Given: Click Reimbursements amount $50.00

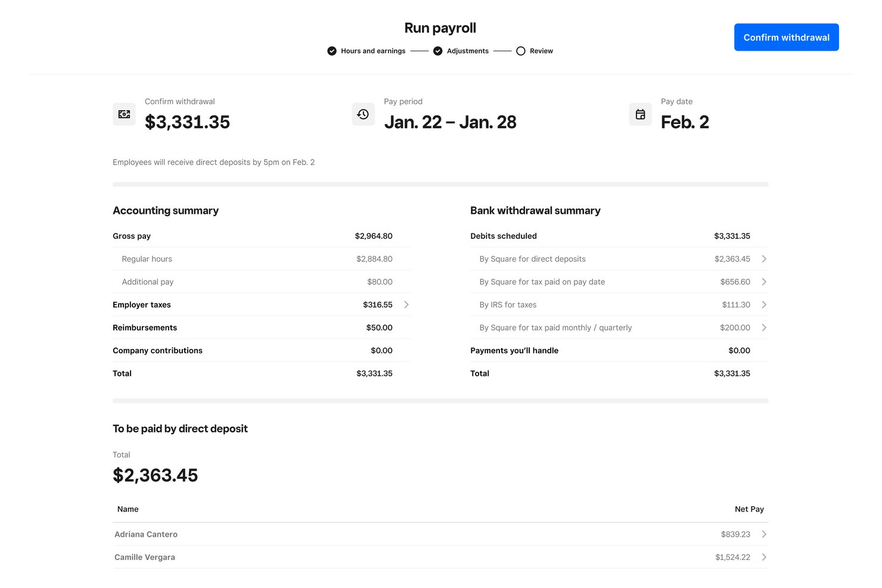Looking at the screenshot, I should tap(379, 328).
